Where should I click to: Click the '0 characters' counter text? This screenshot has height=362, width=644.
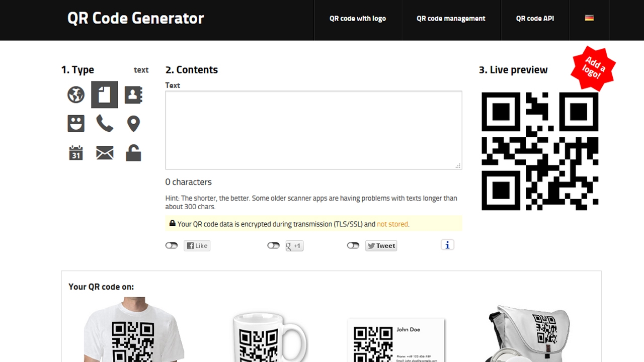pos(189,182)
